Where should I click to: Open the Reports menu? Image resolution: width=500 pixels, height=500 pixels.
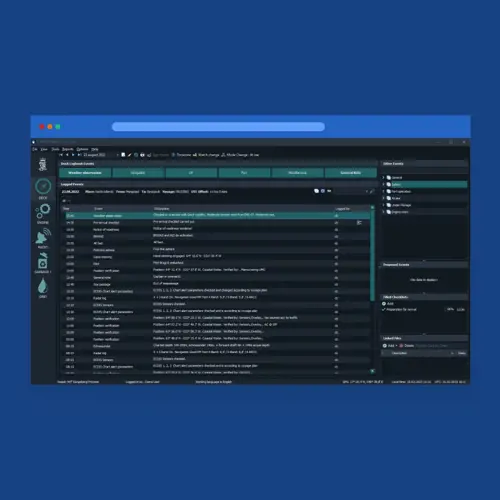coord(68,149)
